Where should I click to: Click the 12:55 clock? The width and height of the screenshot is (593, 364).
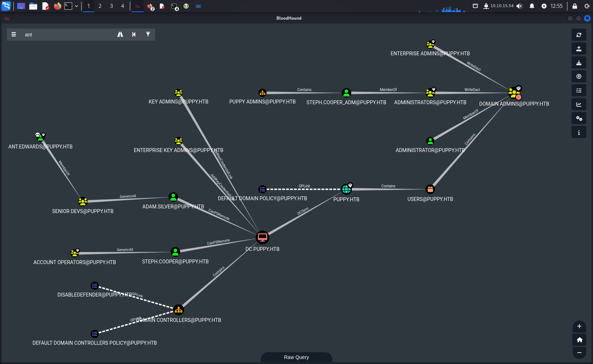[x=556, y=6]
